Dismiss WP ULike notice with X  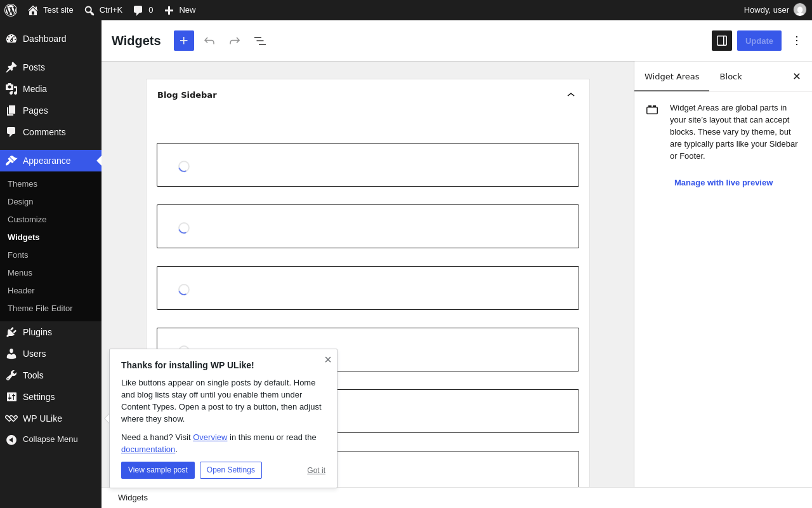click(x=328, y=359)
